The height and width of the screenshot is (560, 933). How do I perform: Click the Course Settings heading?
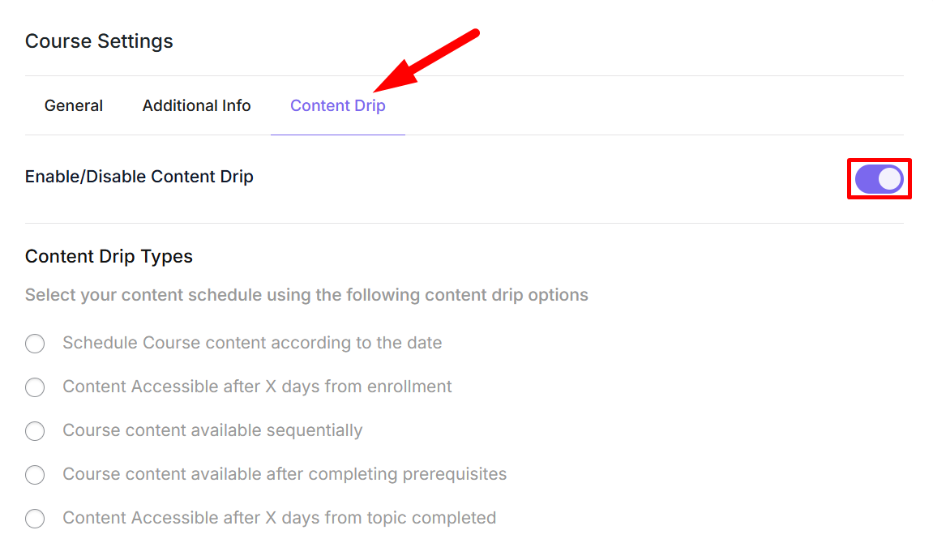[x=99, y=41]
